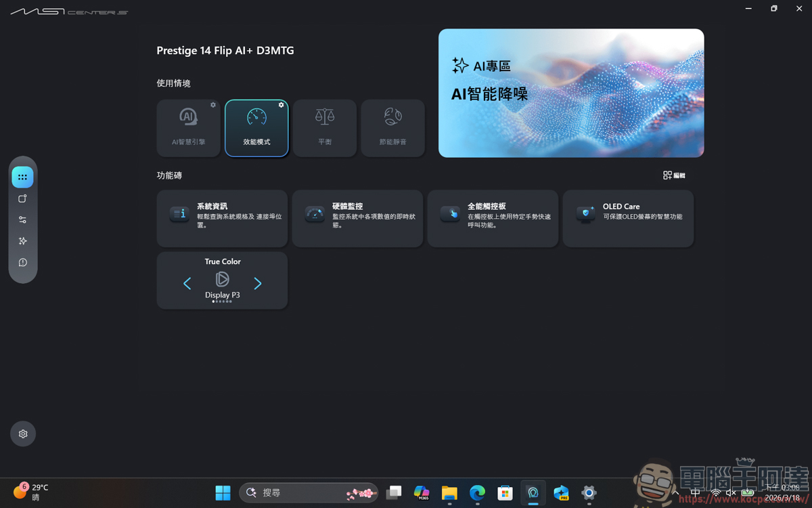Open the 系統資訊 (System Info) tile
Viewport: 812px width, 508px height.
pos(222,218)
